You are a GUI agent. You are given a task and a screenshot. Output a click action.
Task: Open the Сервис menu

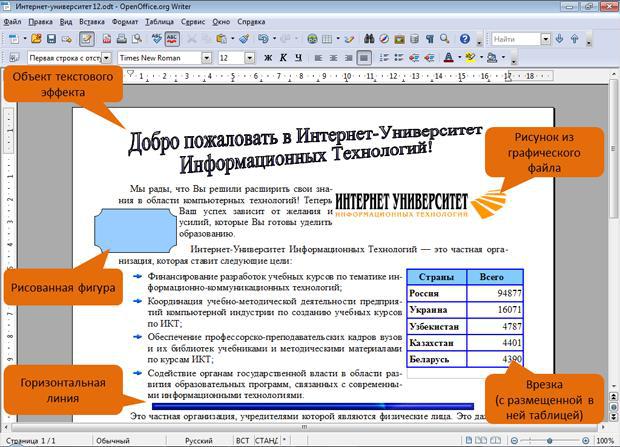pos(193,22)
